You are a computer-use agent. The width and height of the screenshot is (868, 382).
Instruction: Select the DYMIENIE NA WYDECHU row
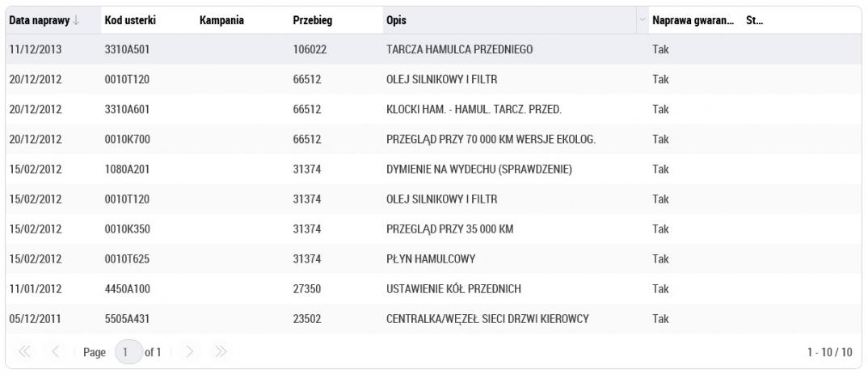[x=433, y=169]
